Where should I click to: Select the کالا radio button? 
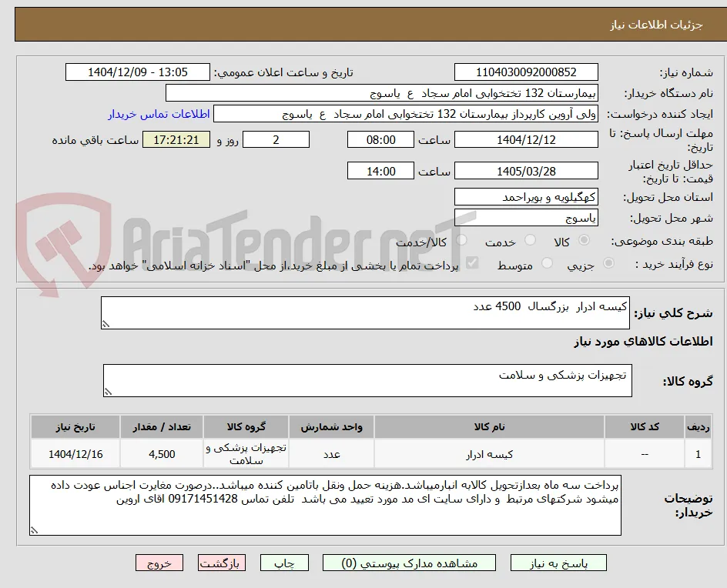[585, 240]
